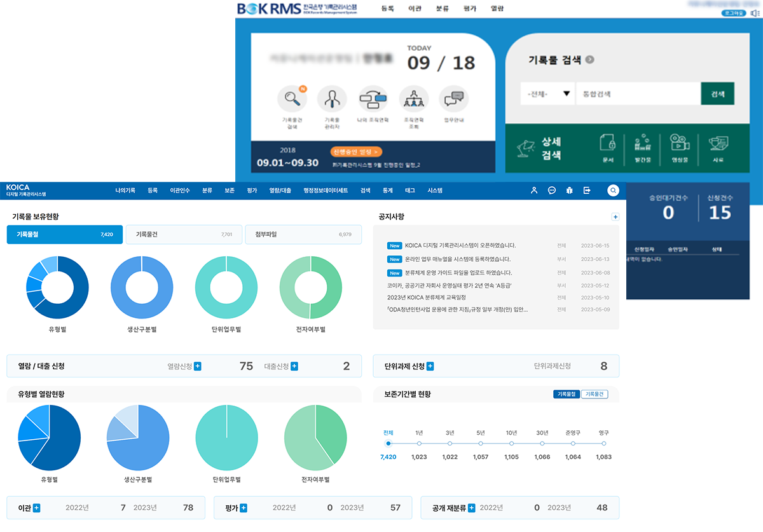This screenshot has width=763, height=532.
Task: Select the 10년 point on the retention timeline
Action: [511, 444]
